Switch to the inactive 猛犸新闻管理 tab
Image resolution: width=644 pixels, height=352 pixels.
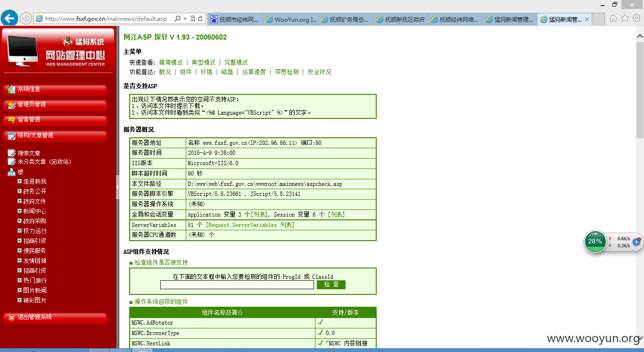pos(510,19)
